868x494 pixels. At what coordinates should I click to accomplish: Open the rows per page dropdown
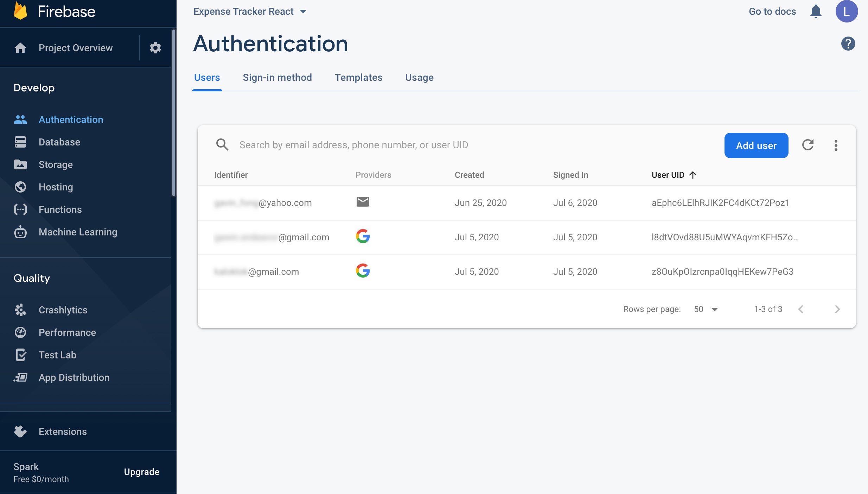tap(706, 309)
